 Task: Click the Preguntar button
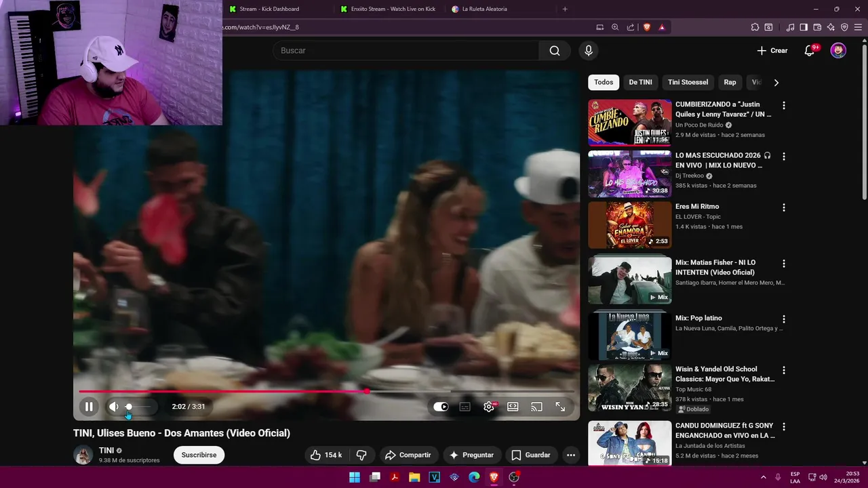pyautogui.click(x=471, y=455)
